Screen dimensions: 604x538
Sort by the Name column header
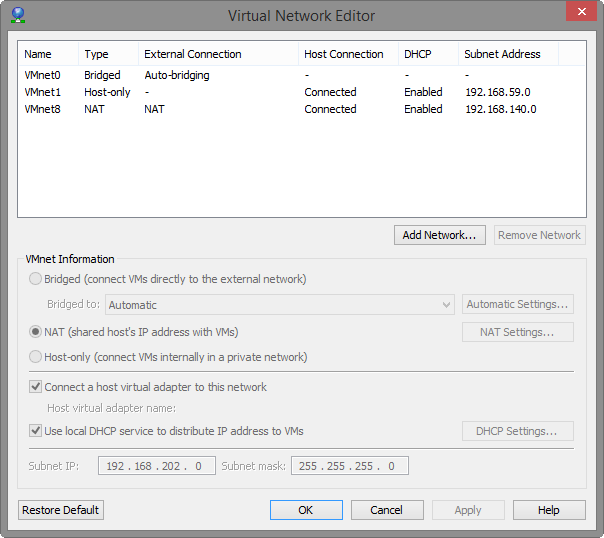(49, 54)
